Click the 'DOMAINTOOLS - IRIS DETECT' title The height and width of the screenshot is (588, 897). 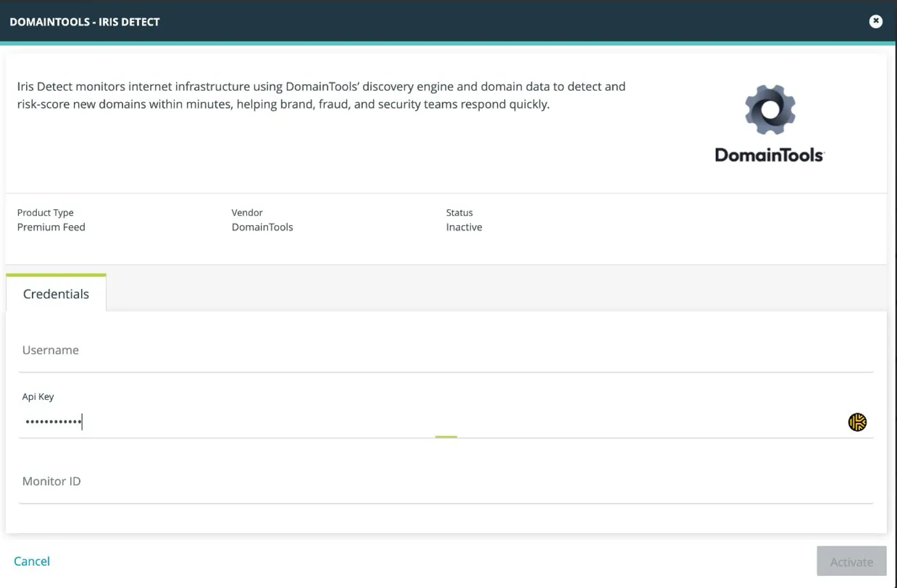tap(85, 22)
